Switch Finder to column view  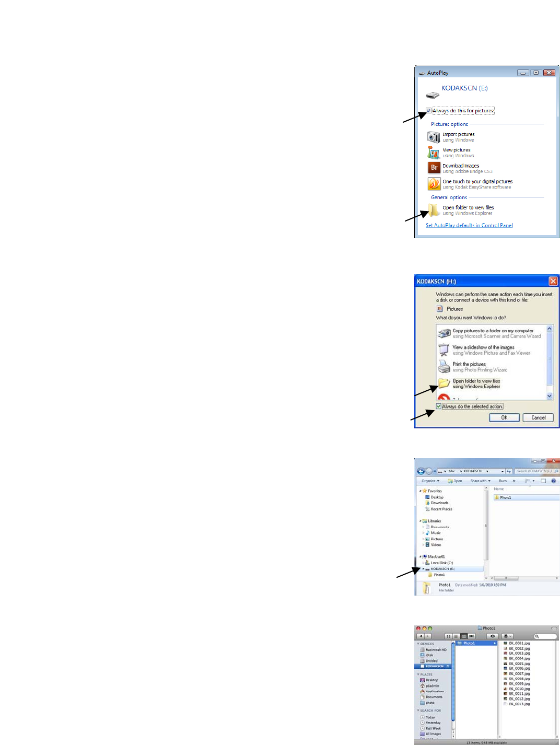[x=463, y=636]
